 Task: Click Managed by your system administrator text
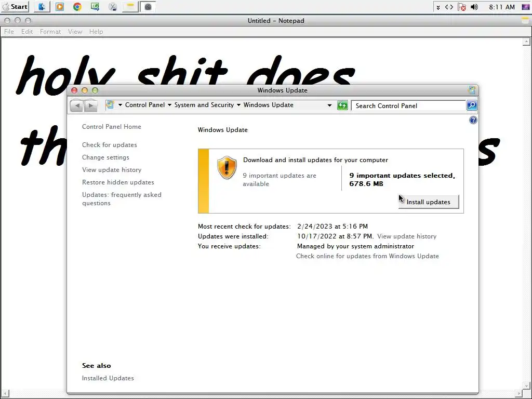click(x=355, y=246)
